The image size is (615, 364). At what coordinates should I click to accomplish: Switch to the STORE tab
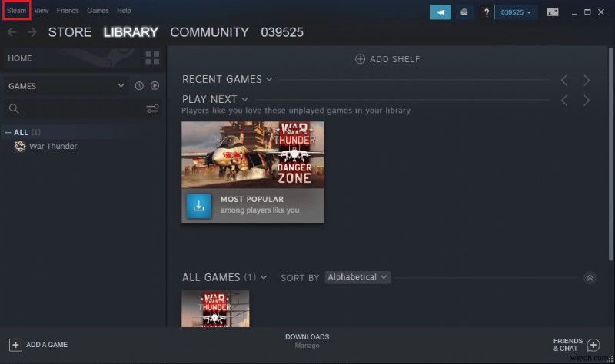pos(70,32)
